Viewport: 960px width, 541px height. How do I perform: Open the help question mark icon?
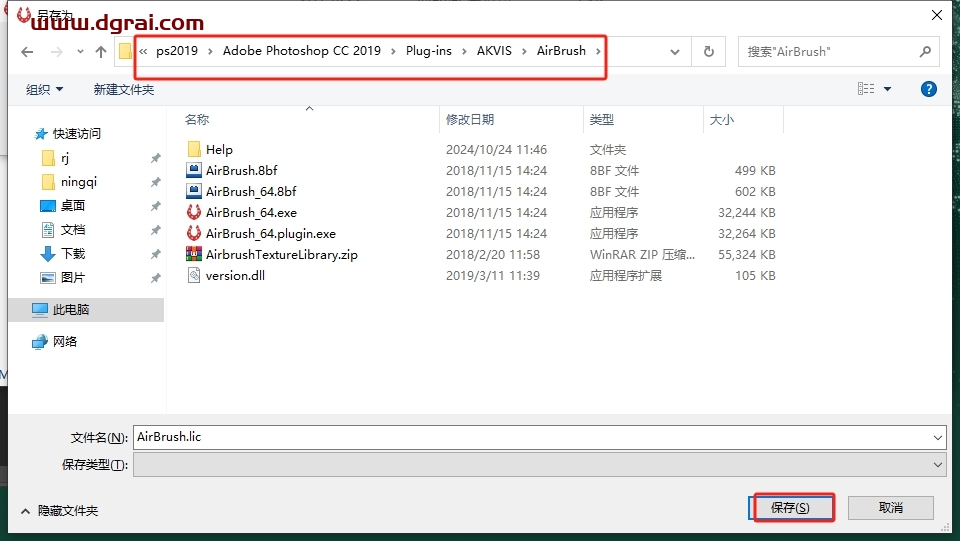click(929, 89)
